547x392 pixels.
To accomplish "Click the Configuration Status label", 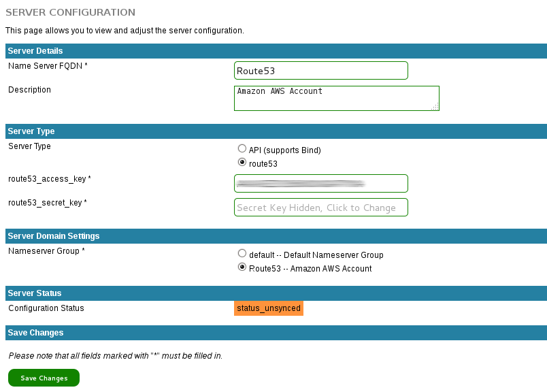I will [46, 308].
